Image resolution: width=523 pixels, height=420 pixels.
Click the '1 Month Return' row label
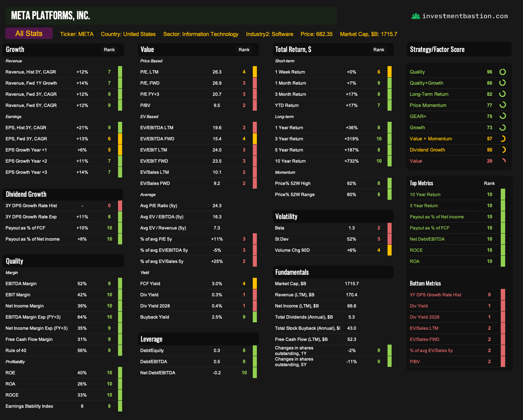coord(291,83)
